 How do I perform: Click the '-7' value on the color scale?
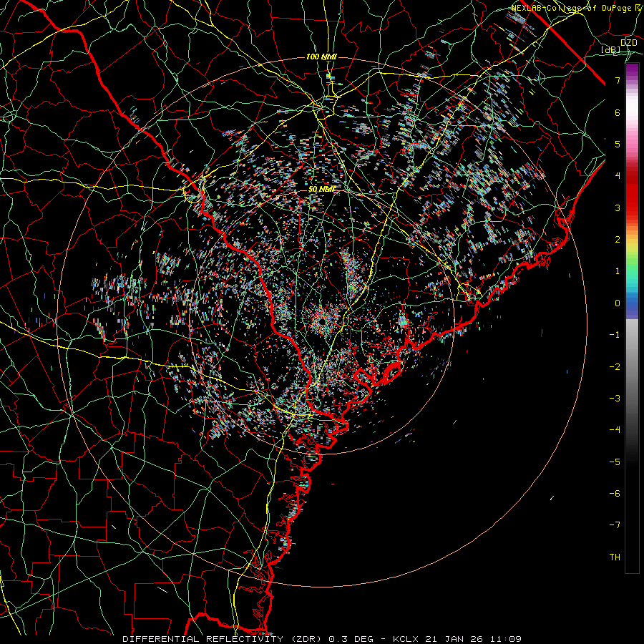coord(615,525)
